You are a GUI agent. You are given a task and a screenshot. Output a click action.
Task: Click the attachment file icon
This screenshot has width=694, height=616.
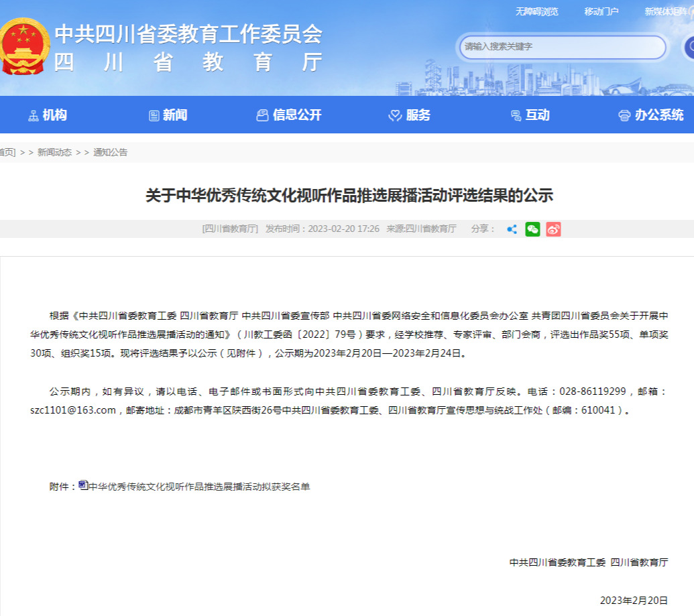click(83, 485)
